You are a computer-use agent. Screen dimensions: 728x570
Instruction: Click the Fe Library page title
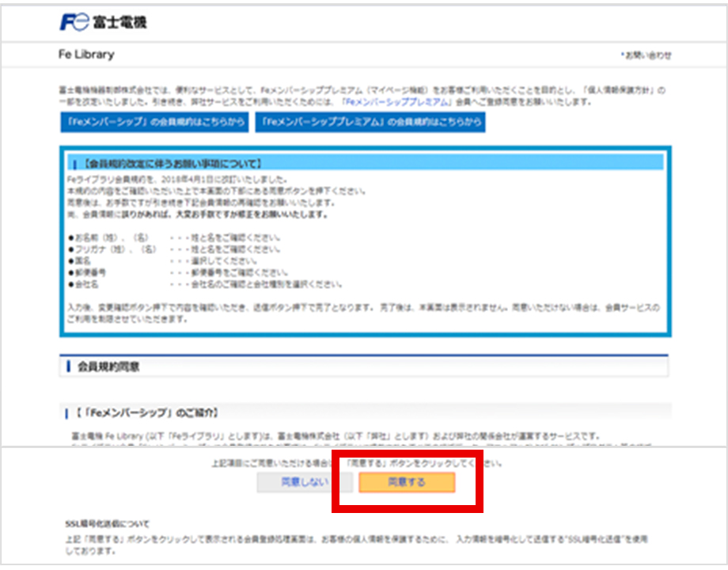click(x=86, y=55)
